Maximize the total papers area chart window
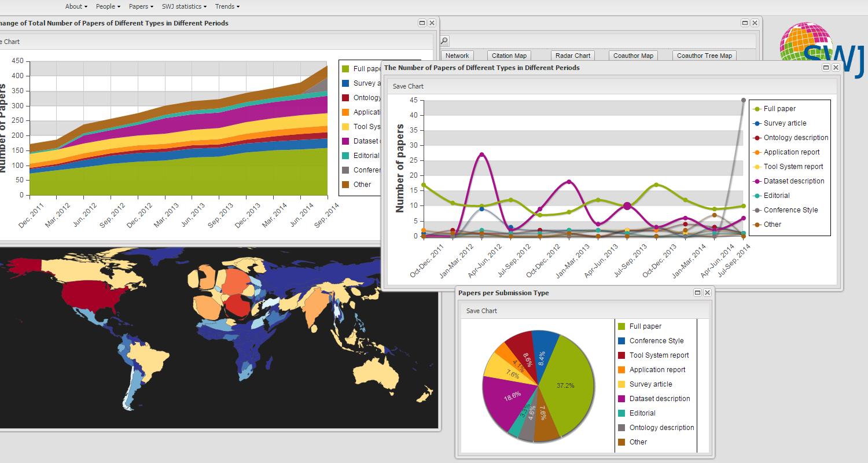 click(422, 23)
